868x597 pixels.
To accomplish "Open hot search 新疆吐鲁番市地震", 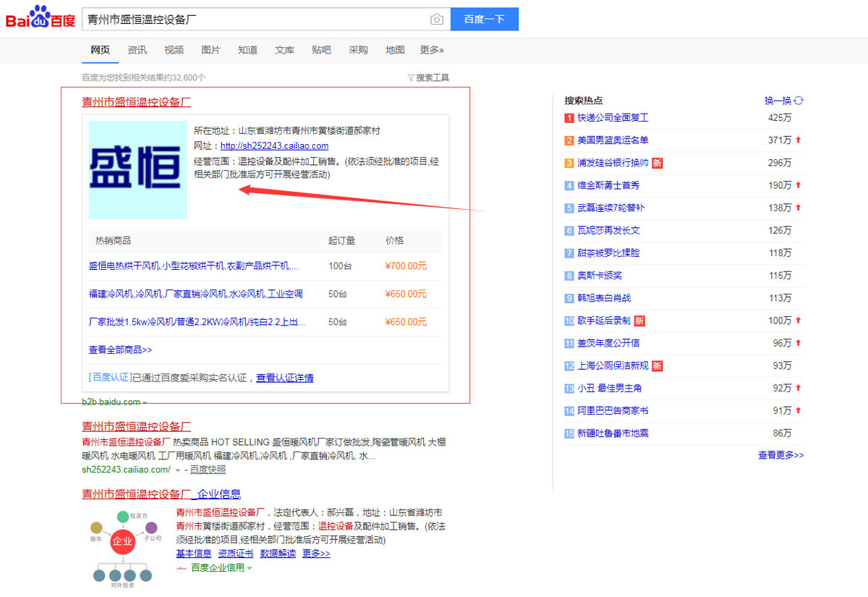I will click(613, 433).
